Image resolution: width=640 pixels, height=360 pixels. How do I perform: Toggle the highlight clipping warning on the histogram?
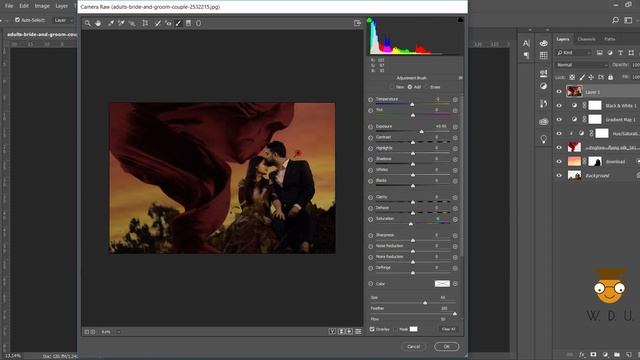coord(460,20)
